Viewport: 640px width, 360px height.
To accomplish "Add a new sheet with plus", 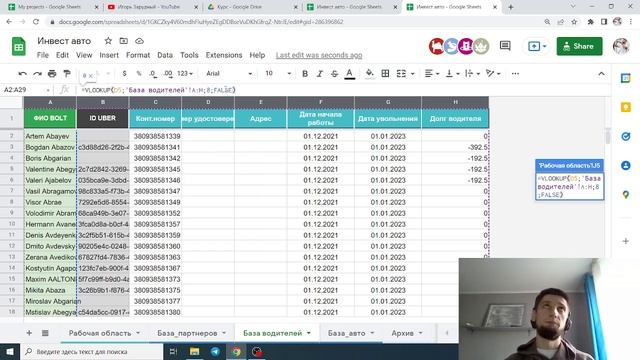I will point(29,333).
